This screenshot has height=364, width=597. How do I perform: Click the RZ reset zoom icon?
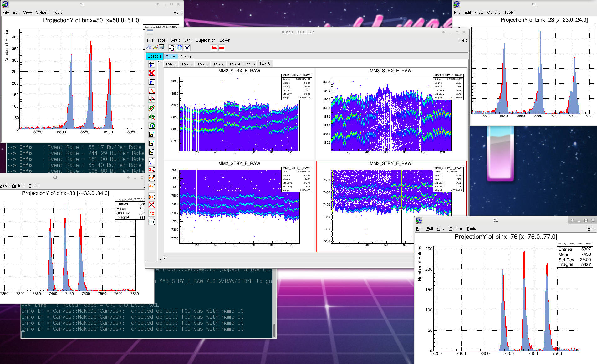click(x=151, y=213)
